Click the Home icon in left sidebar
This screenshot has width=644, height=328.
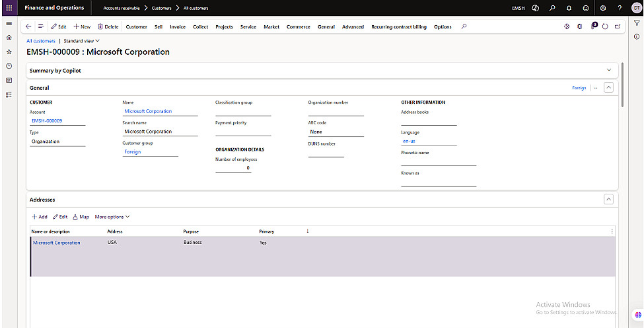pos(9,38)
